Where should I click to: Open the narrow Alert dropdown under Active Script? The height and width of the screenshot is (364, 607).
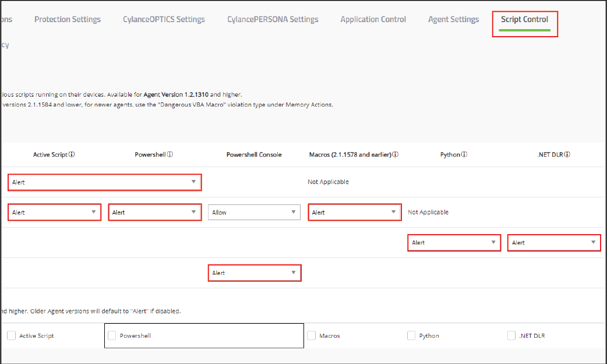tap(55, 212)
